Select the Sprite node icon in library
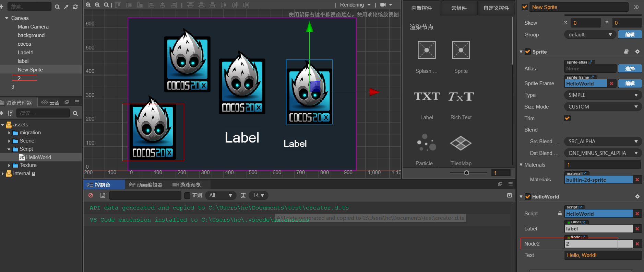The height and width of the screenshot is (272, 644). tap(461, 50)
